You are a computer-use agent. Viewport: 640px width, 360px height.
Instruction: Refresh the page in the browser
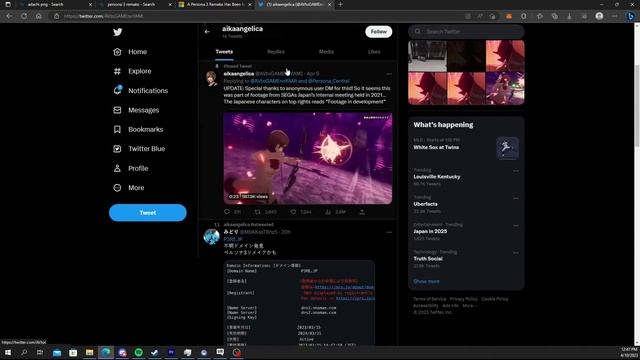(24, 16)
